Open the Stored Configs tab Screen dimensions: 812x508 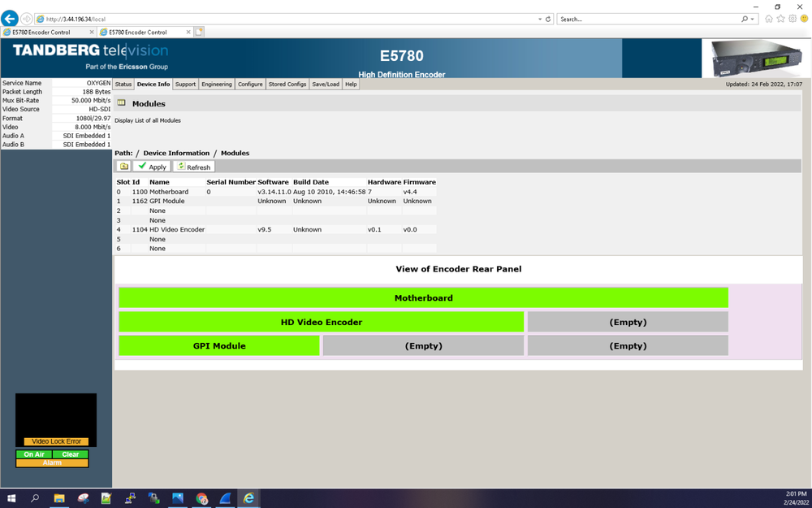click(x=287, y=85)
